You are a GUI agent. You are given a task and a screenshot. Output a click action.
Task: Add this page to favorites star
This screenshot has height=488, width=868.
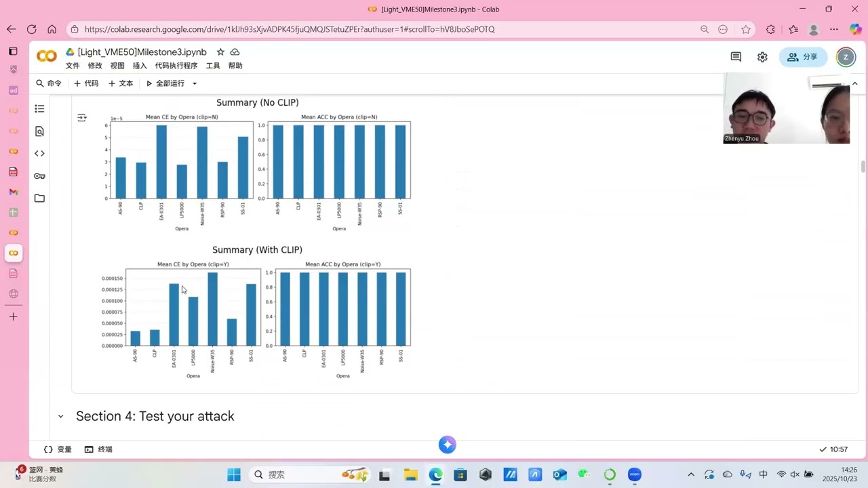746,29
